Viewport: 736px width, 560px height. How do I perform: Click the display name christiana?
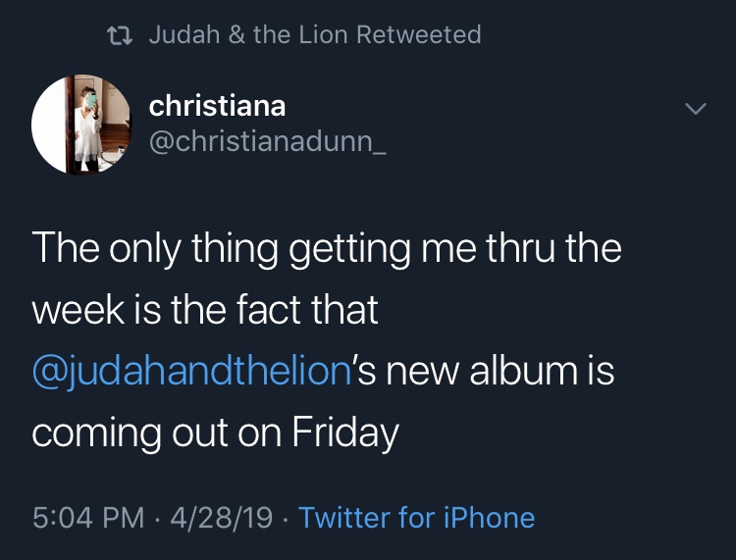click(x=217, y=106)
